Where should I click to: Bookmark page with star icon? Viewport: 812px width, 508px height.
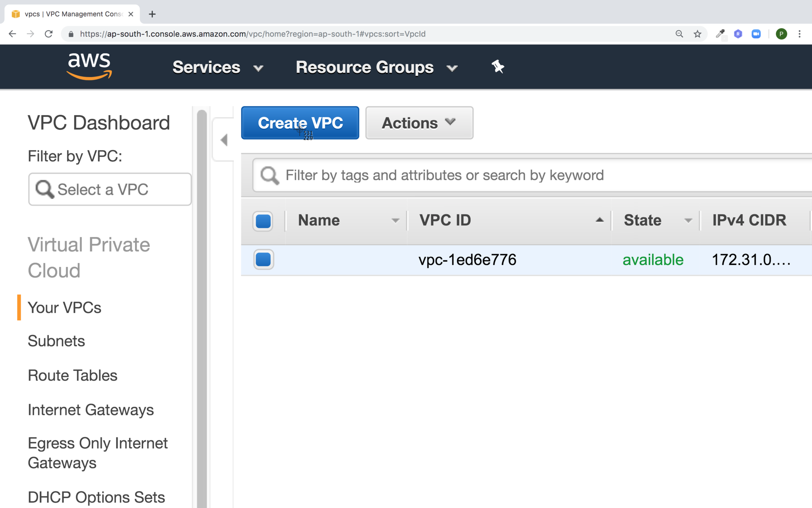(x=697, y=34)
